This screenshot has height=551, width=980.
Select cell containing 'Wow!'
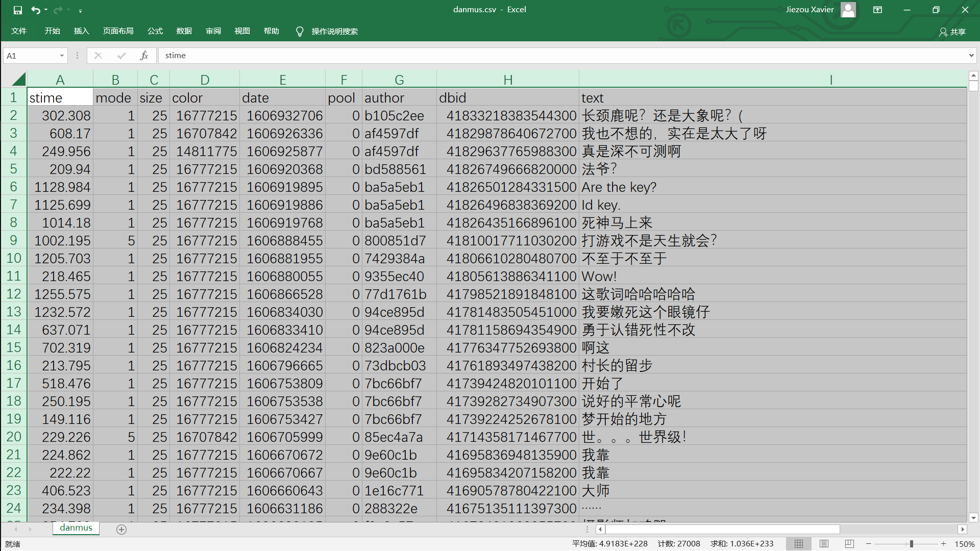click(x=773, y=276)
